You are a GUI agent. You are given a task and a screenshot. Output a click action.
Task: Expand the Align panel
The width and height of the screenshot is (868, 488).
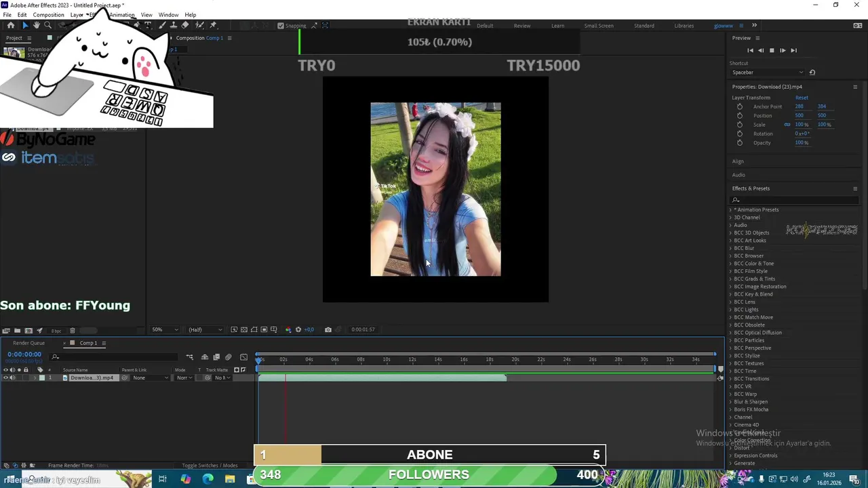pos(738,161)
